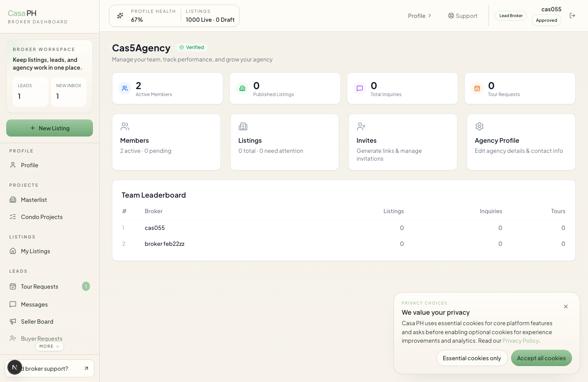Click the Tour Requests calendar icon card

click(x=477, y=88)
